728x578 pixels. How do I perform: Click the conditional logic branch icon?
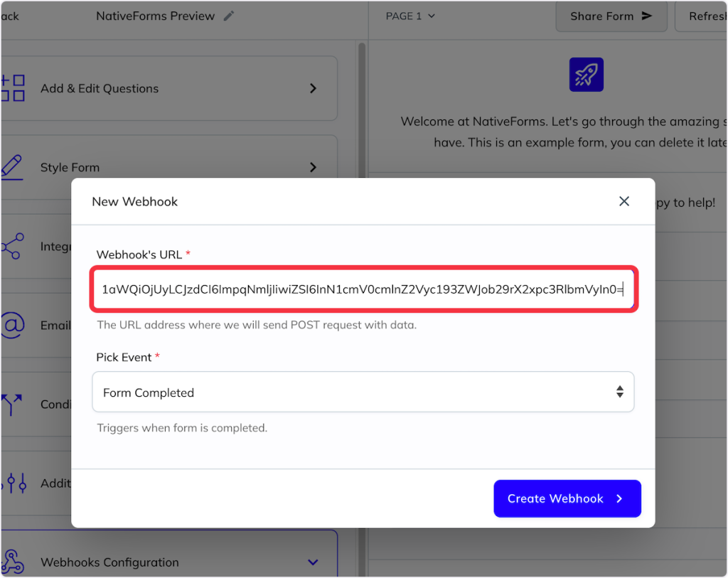(12, 404)
